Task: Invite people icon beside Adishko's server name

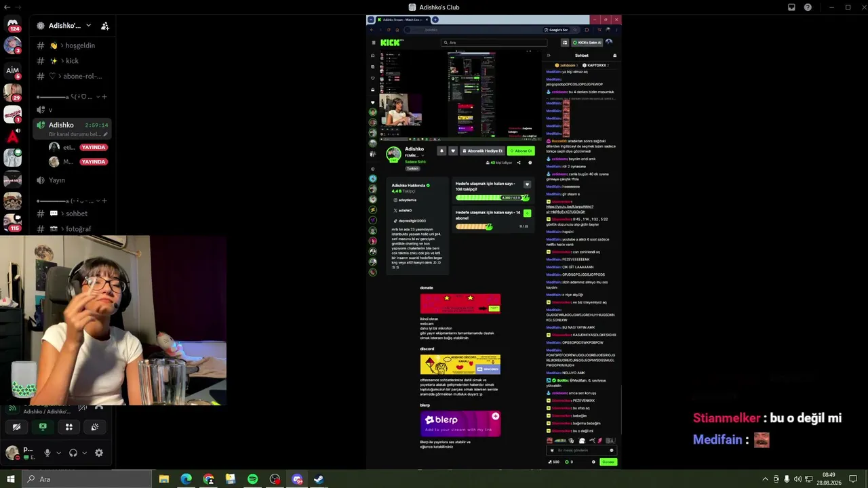Action: [x=105, y=26]
